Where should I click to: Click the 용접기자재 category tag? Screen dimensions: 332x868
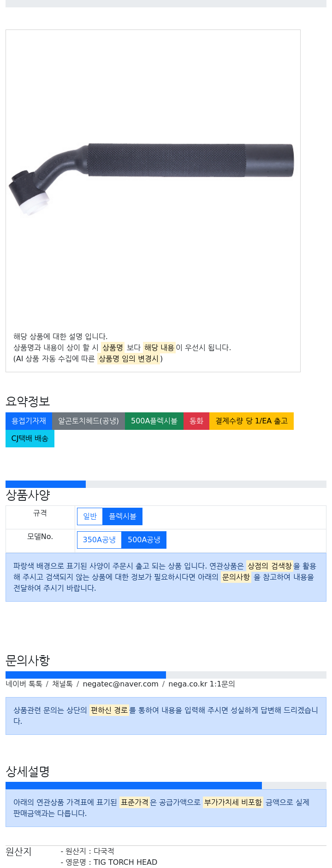(x=29, y=421)
